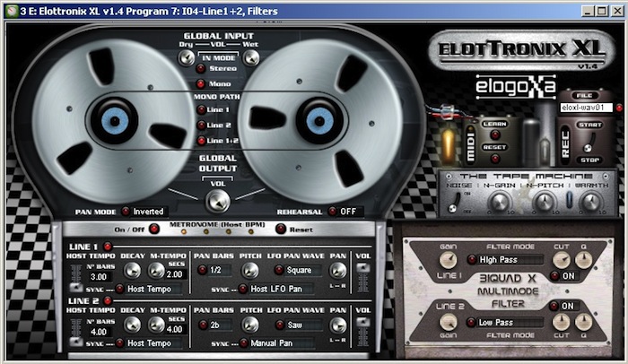The width and height of the screenshot is (628, 364).
Task: Adjust the Line 2 PAN knob
Action: (337, 325)
